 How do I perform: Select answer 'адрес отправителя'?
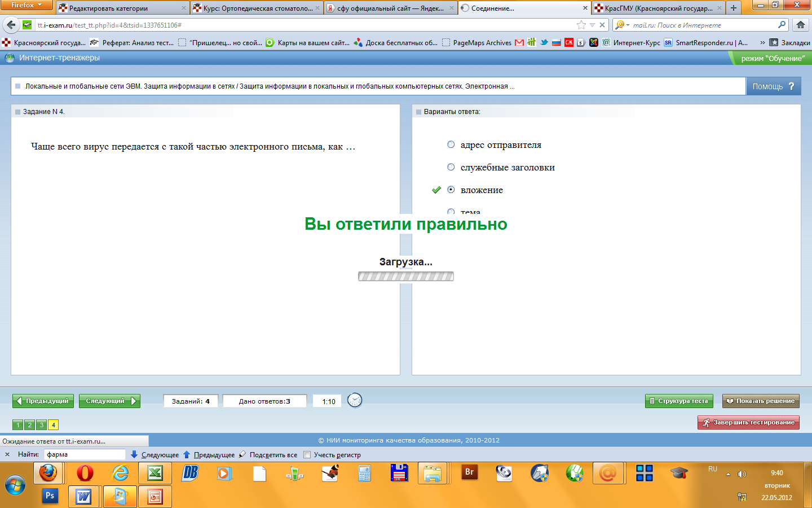click(x=451, y=144)
